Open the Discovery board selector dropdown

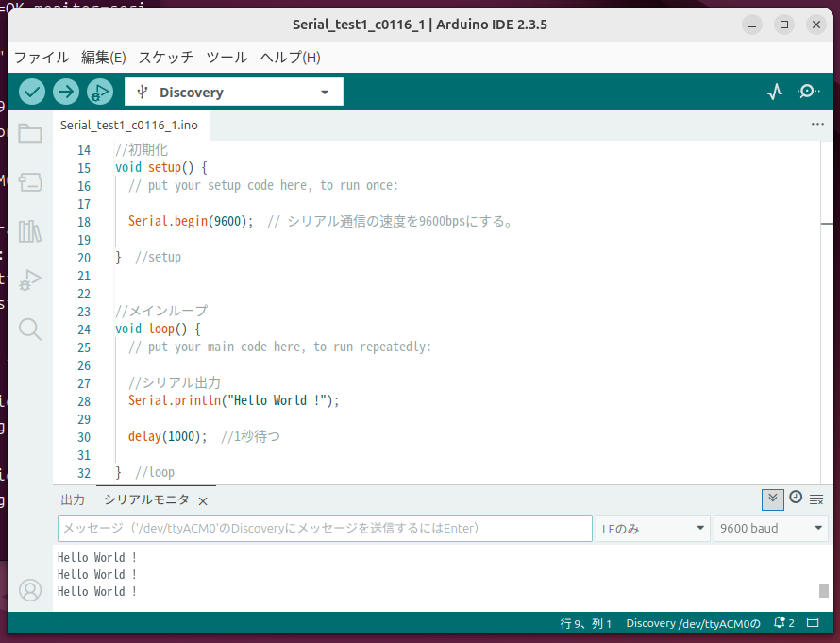coord(233,92)
